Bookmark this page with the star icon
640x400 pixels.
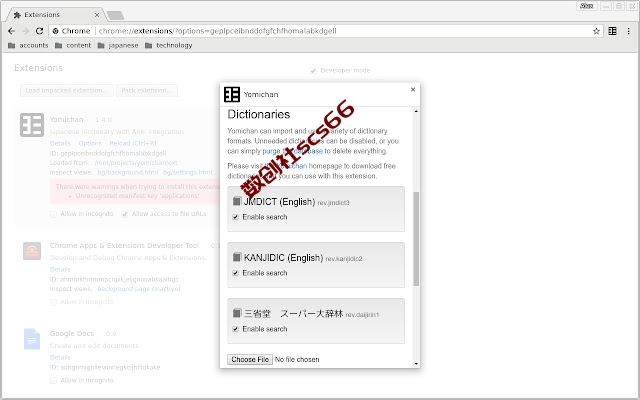tap(596, 31)
